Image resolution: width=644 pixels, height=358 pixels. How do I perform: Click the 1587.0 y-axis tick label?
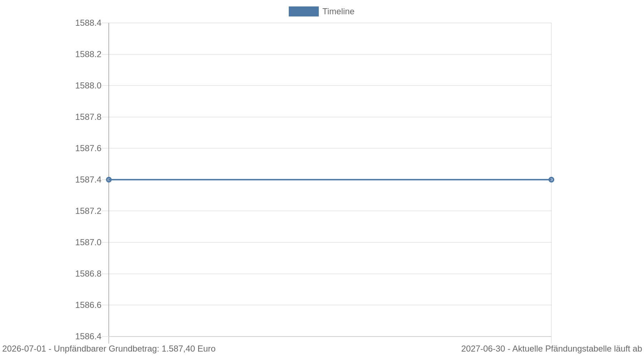pos(88,242)
